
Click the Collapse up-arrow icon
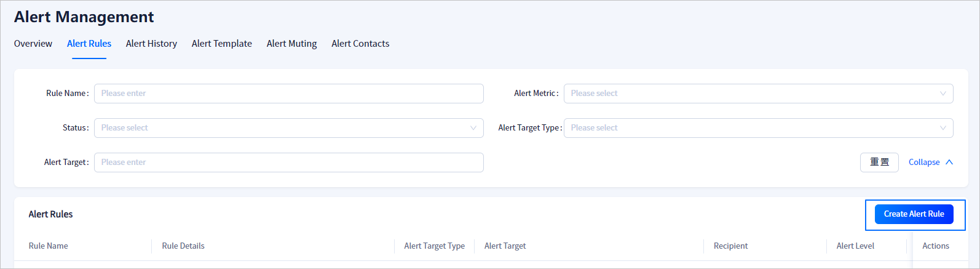949,163
